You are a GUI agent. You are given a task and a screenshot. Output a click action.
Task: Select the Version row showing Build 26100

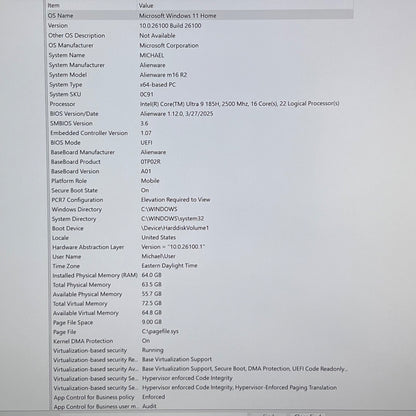[200, 25]
